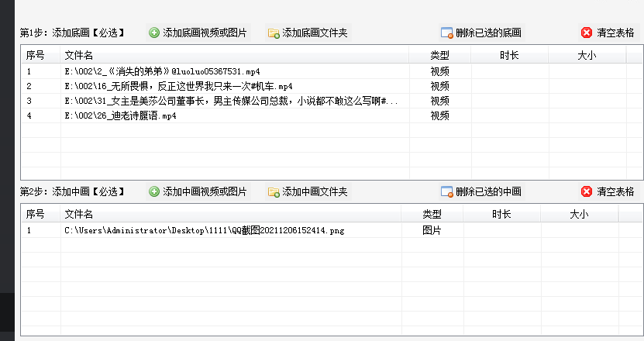The height and width of the screenshot is (341, 644).
Task: Click folder icon beside 添加底画文件夹
Action: click(274, 33)
